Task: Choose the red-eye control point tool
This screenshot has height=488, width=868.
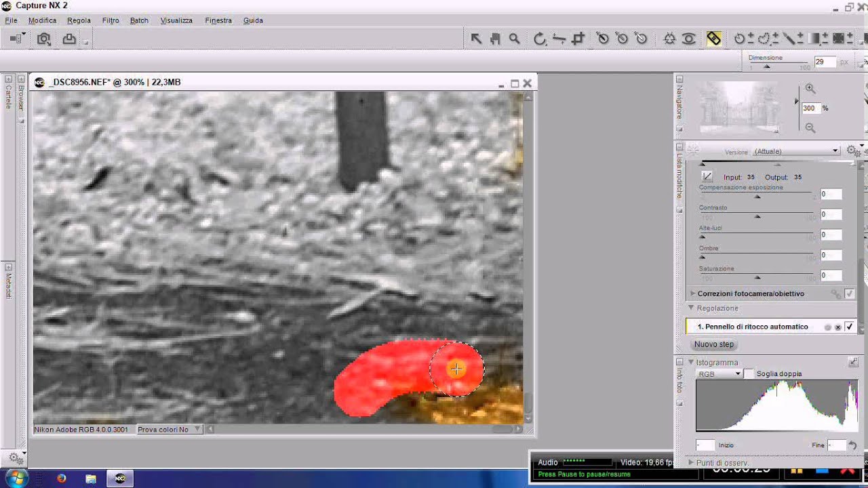Action: click(x=689, y=39)
